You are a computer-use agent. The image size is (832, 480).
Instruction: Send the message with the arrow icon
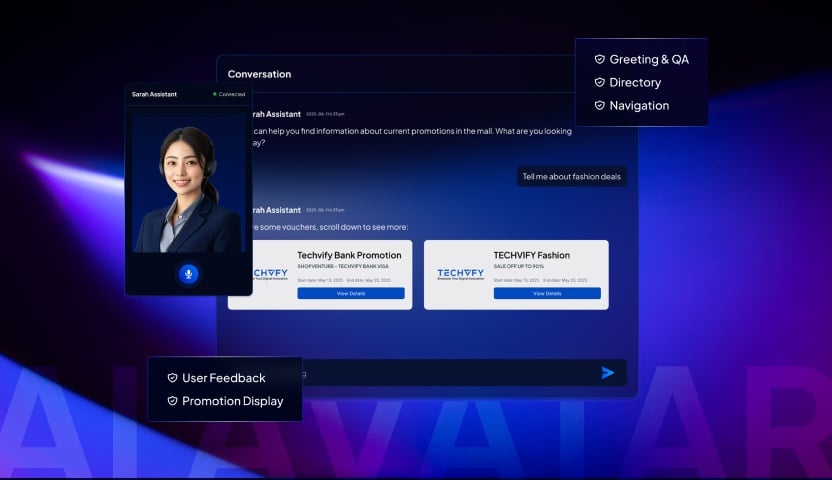(x=608, y=373)
